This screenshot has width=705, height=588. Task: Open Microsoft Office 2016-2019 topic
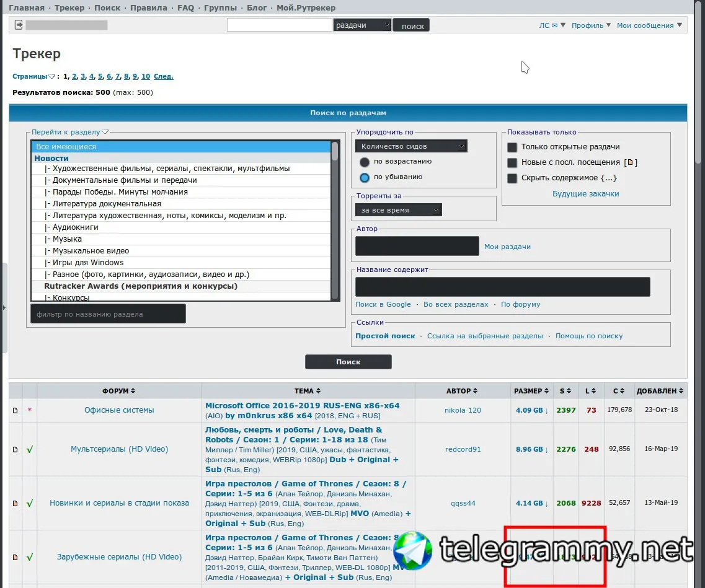tap(302, 410)
